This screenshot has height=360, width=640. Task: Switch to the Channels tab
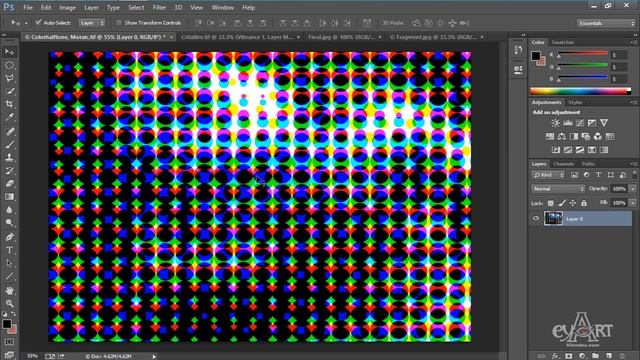coord(564,164)
